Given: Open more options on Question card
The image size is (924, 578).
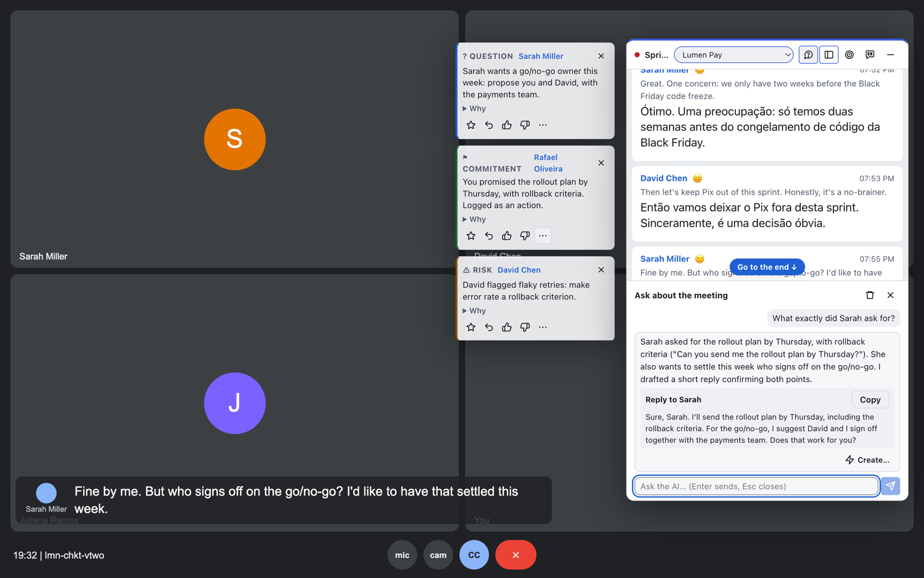Looking at the screenshot, I should click(543, 125).
